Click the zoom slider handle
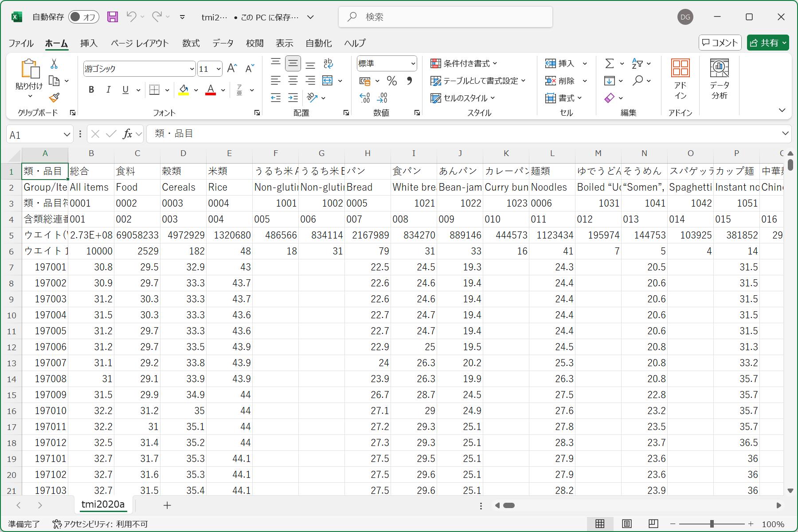The width and height of the screenshot is (798, 532). [x=712, y=524]
